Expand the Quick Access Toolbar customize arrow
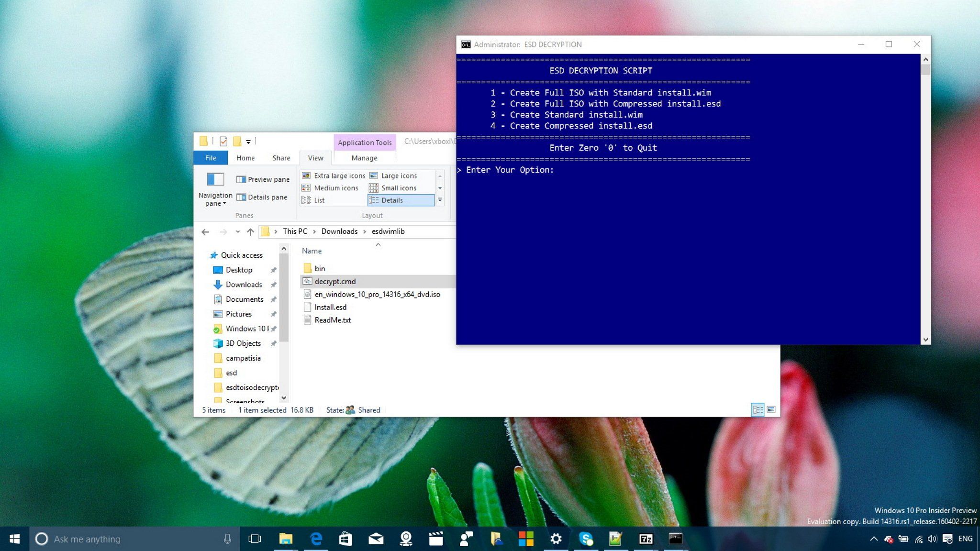Screen dimensions: 980x551 (249, 142)
